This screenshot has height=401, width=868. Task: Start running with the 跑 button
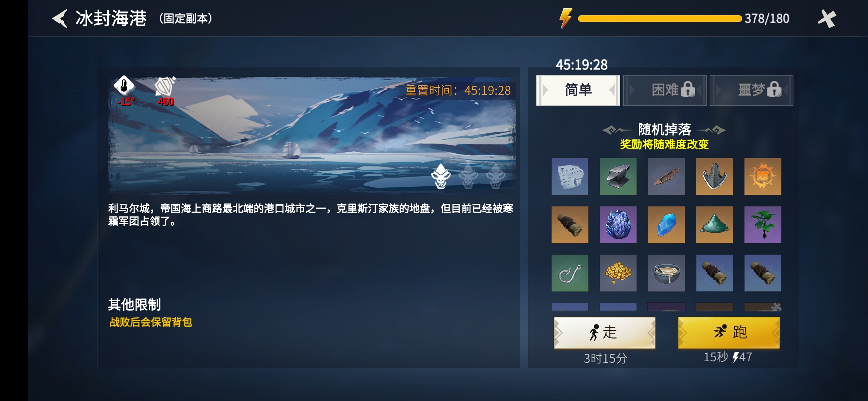pos(729,332)
